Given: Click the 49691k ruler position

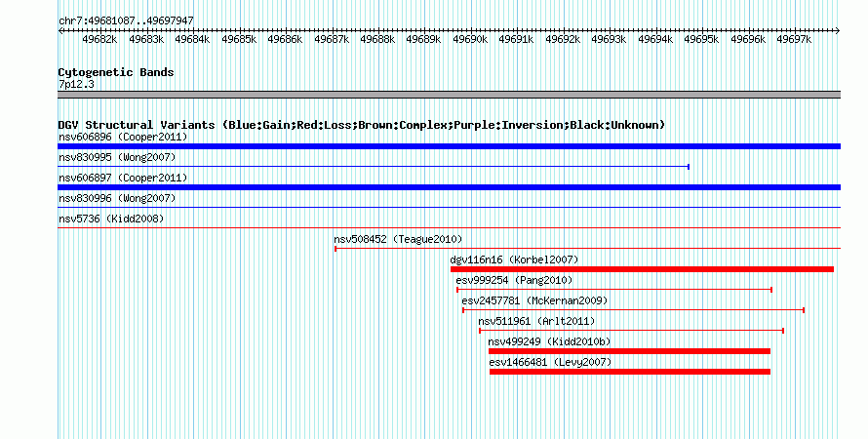Looking at the screenshot, I should point(516,39).
